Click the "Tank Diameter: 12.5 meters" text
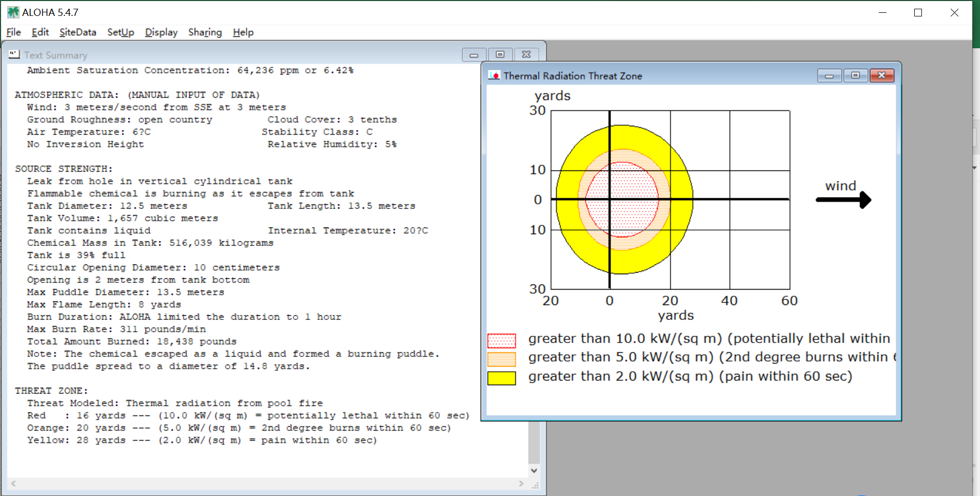980x496 pixels. pos(107,206)
